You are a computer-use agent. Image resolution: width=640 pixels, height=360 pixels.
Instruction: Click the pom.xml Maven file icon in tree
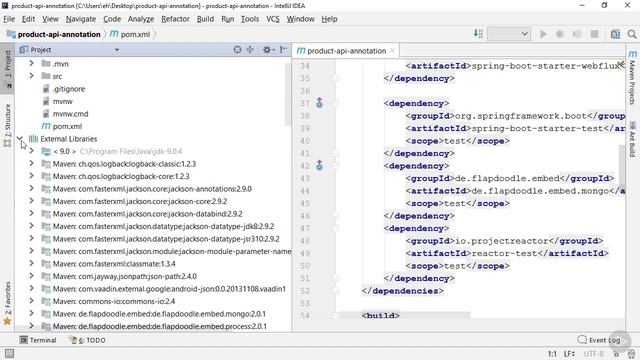coord(46,126)
